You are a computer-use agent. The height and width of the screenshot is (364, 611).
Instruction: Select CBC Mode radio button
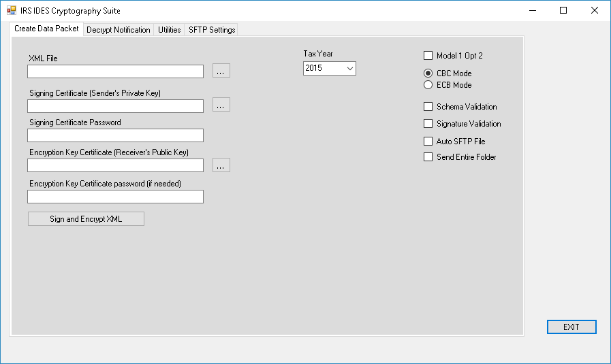(428, 73)
